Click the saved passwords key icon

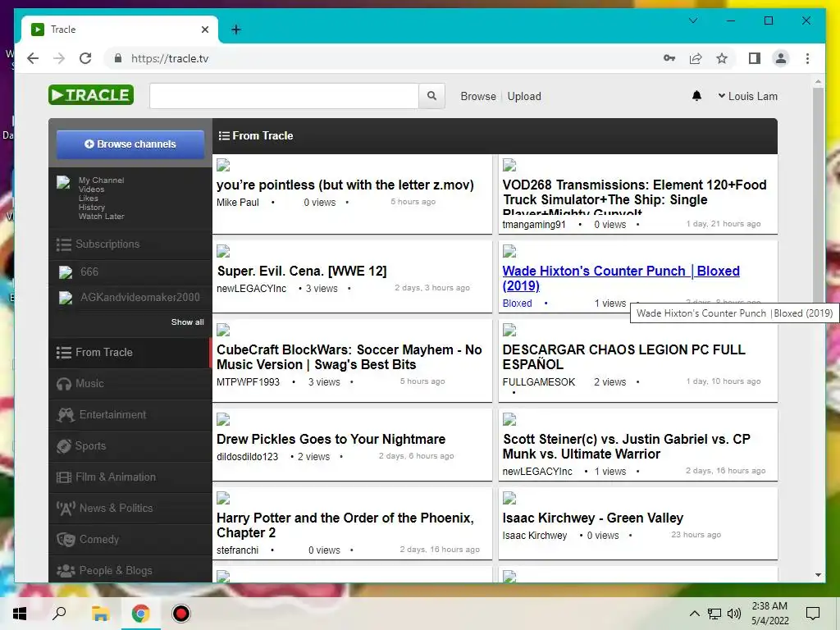click(x=669, y=58)
